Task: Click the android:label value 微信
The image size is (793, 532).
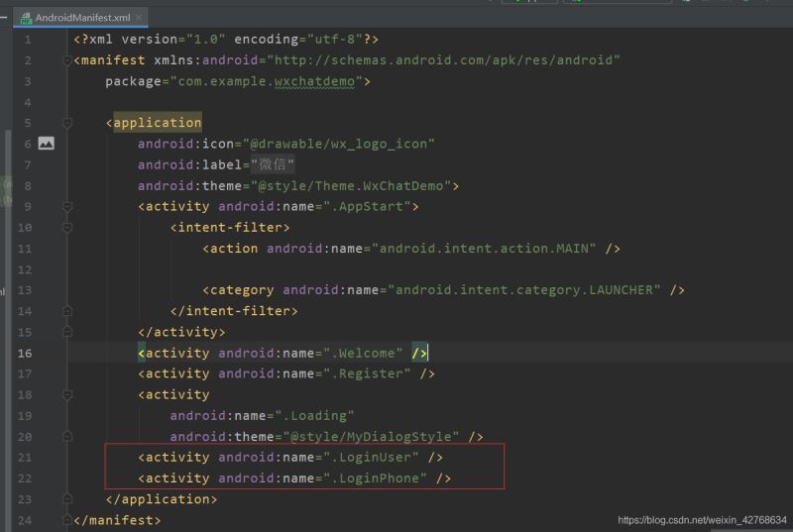Action: click(272, 164)
